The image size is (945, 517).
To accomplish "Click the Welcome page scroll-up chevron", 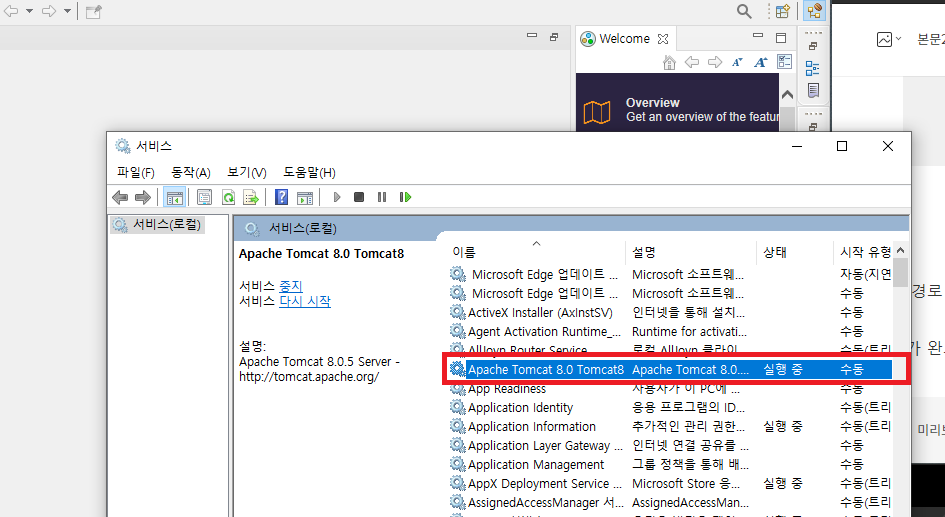I will (787, 95).
